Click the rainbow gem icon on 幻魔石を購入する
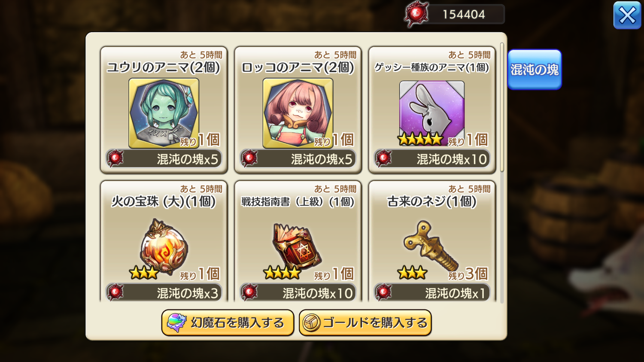The height and width of the screenshot is (362, 644). click(x=176, y=322)
